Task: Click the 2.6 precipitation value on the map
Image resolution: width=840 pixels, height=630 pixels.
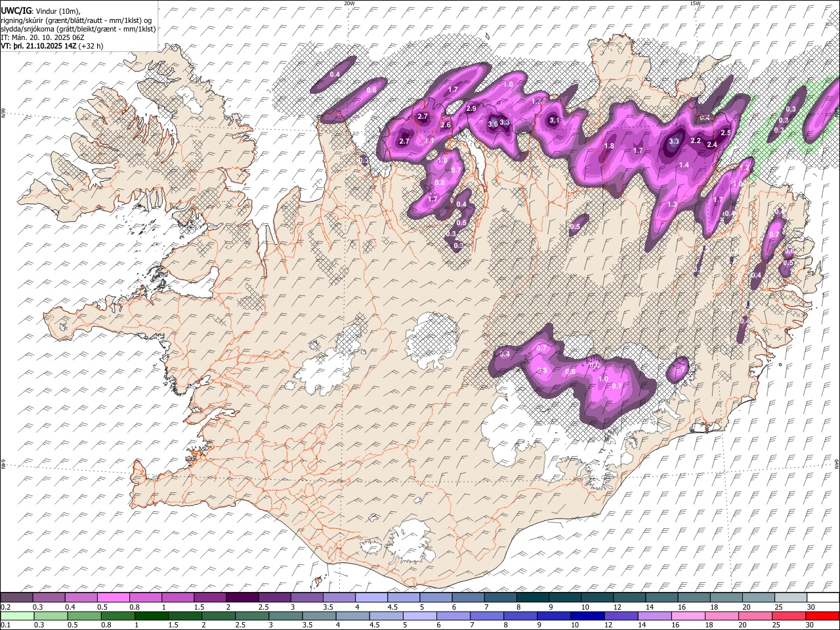Action: click(446, 125)
